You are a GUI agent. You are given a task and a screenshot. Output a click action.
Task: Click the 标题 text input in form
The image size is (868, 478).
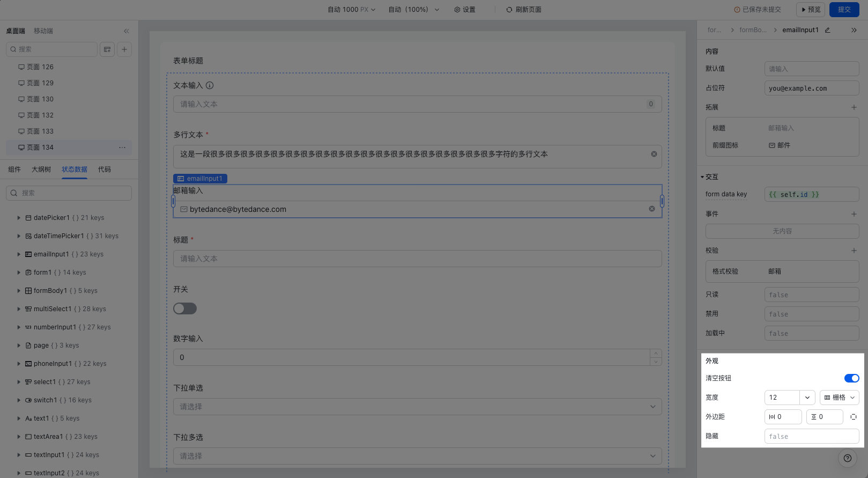(x=417, y=259)
